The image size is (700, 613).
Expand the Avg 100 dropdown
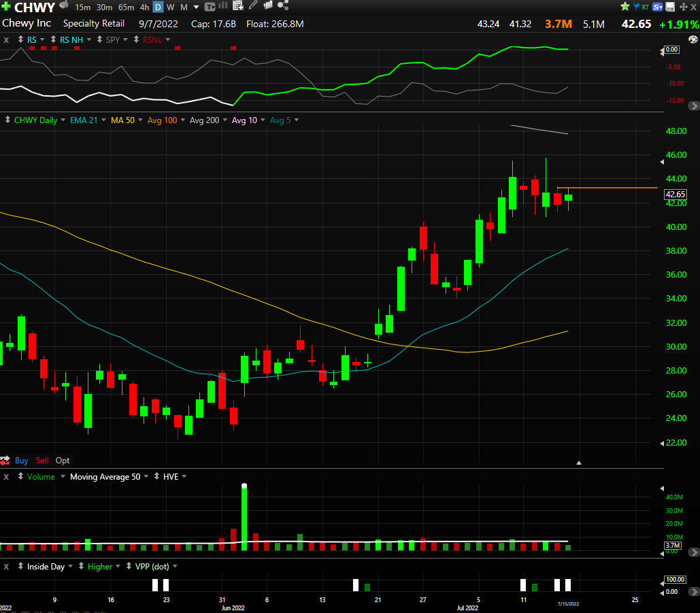pyautogui.click(x=182, y=120)
